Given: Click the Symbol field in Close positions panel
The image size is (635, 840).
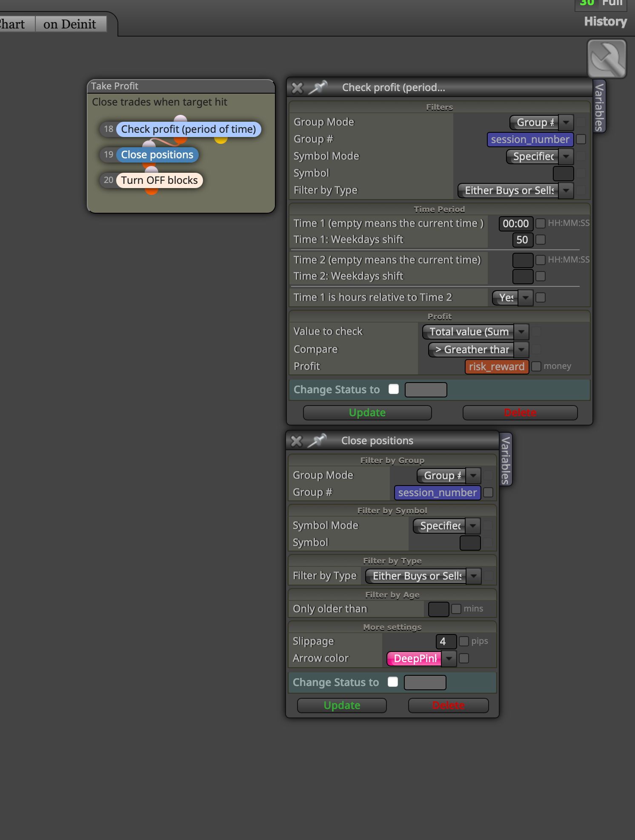Looking at the screenshot, I should pos(470,543).
